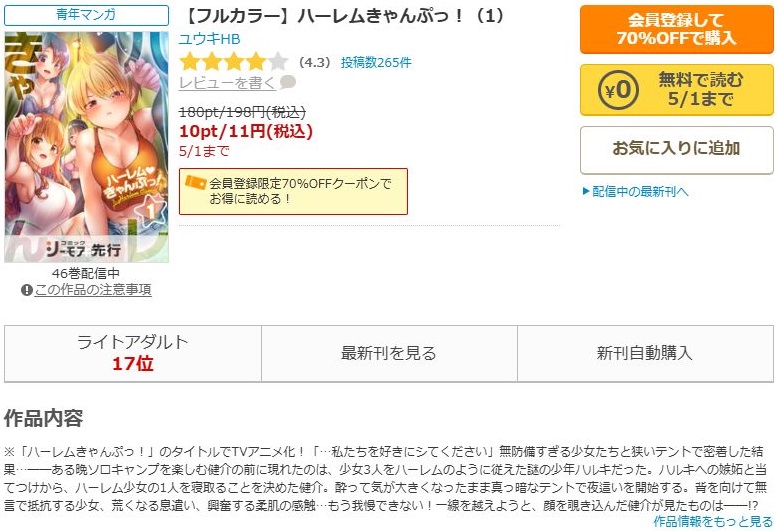Click the speech bubble review icon
This screenshot has height=531, width=777.
288,82
